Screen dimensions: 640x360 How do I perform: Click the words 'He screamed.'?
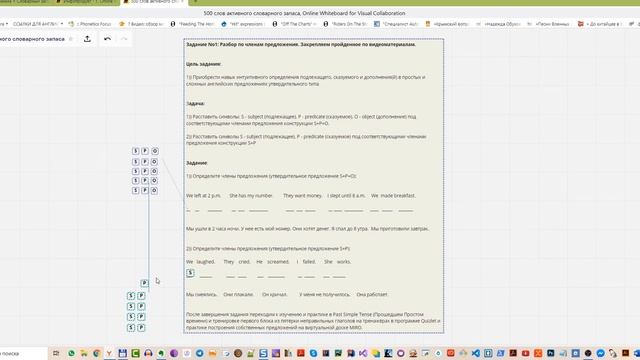[x=273, y=262]
